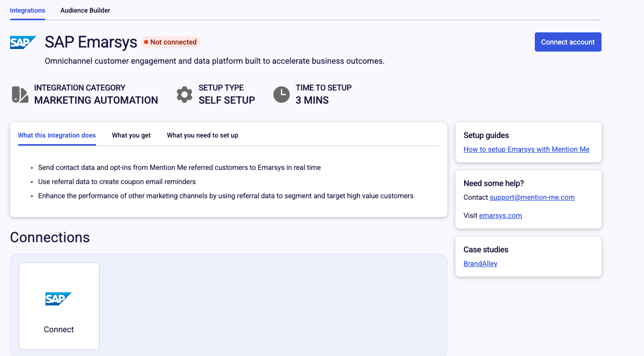Open How to setup Emarsys with Mention Me guide
Viewport: 644px width, 356px height.
point(526,149)
